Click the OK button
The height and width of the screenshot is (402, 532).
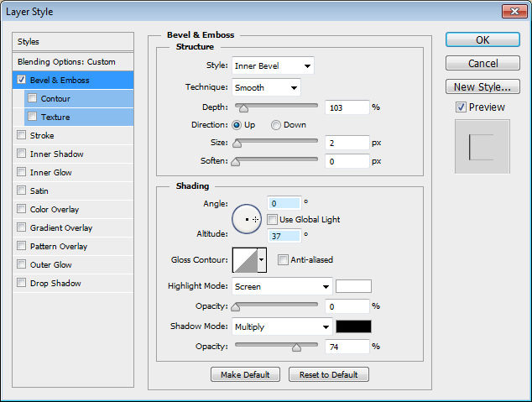tap(482, 39)
